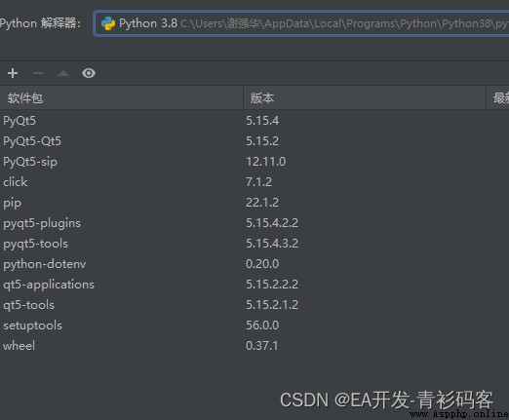This screenshot has width=509, height=420.
Task: Select the pyqt5-tools package row
Action: [254, 244]
